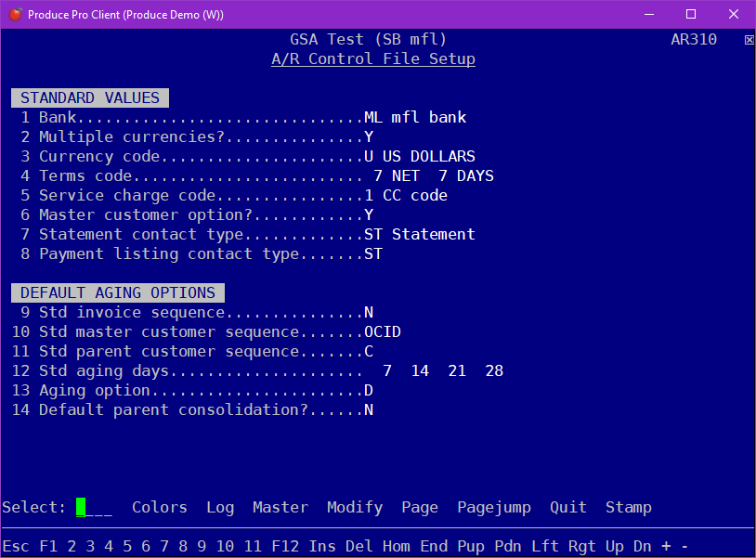Click the aging days value 28

coord(494,370)
